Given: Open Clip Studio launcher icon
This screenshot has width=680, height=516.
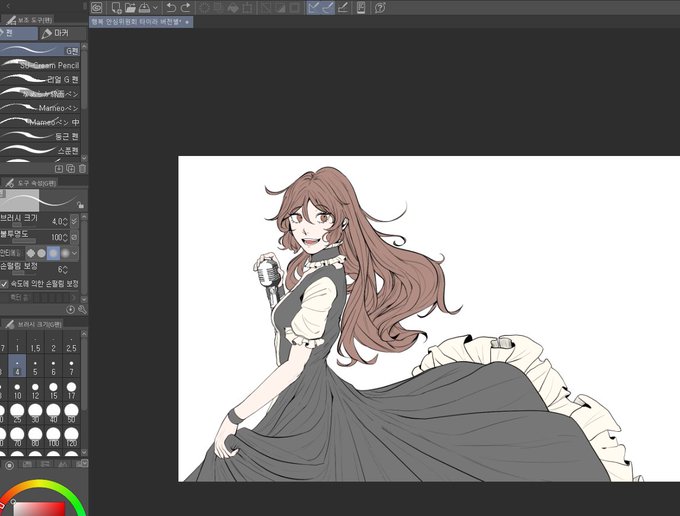Looking at the screenshot, I should 97,7.
